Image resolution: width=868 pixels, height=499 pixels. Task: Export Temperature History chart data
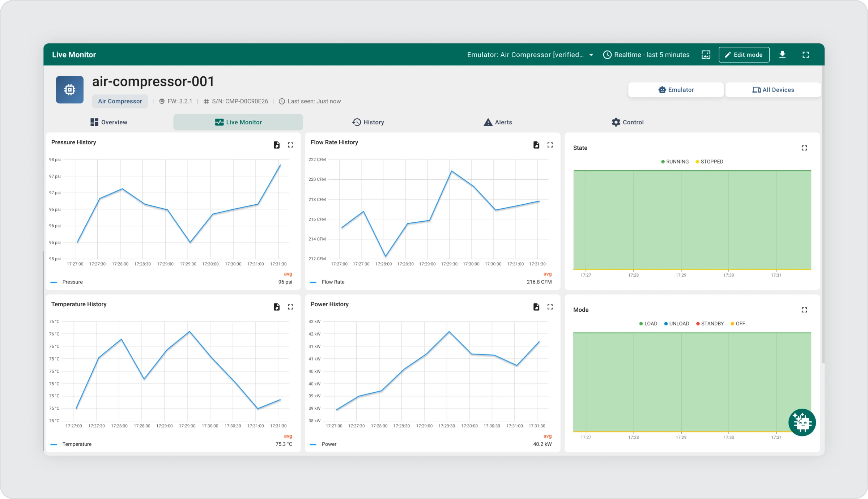(277, 307)
